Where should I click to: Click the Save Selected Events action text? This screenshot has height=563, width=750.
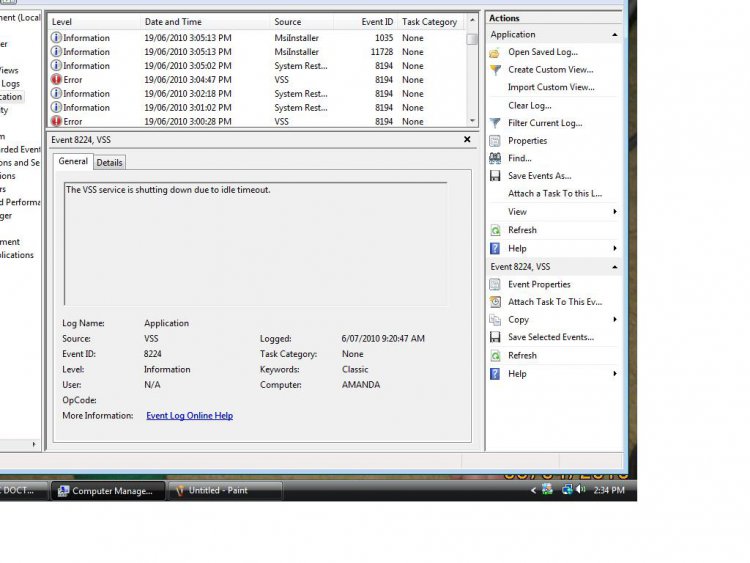pos(551,337)
